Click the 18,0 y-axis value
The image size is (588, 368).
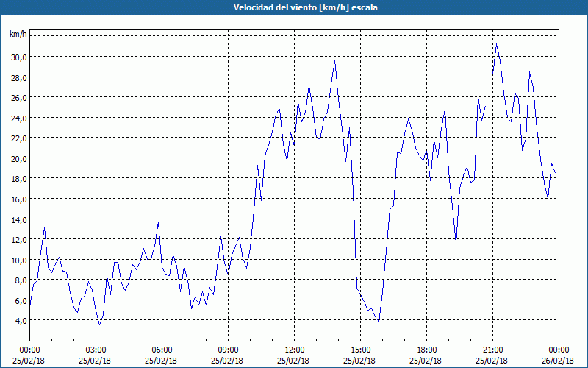pyautogui.click(x=19, y=179)
